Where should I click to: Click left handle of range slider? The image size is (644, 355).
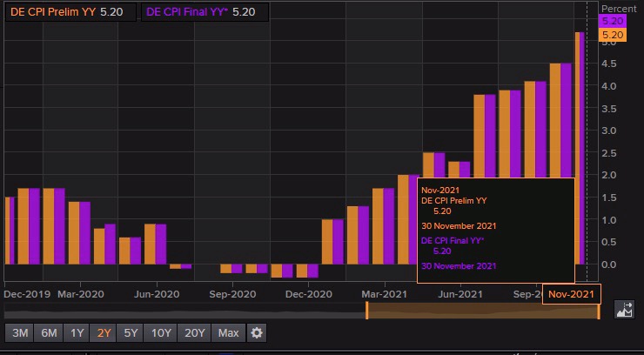tap(366, 310)
